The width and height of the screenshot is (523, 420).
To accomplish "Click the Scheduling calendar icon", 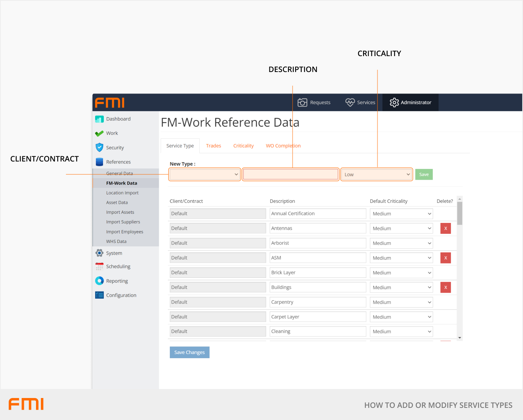I will [x=99, y=266].
